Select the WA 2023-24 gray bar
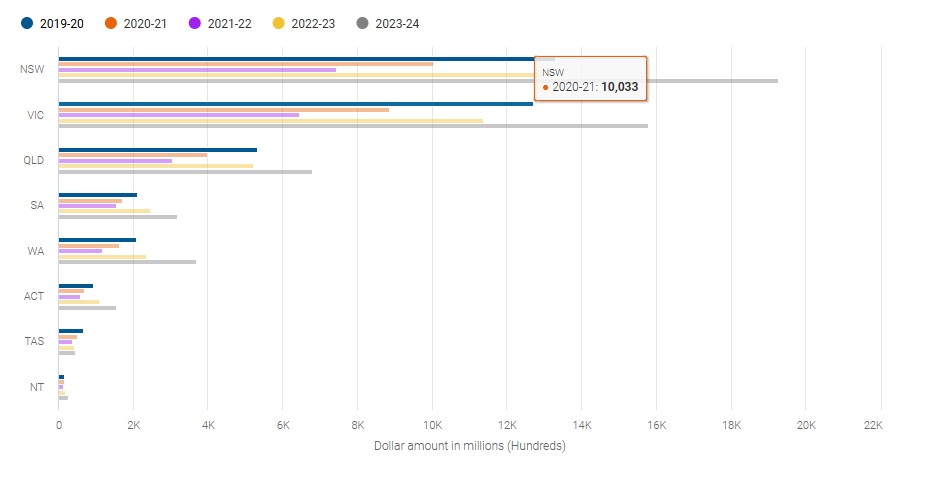This screenshot has height=482, width=931. pos(127,262)
